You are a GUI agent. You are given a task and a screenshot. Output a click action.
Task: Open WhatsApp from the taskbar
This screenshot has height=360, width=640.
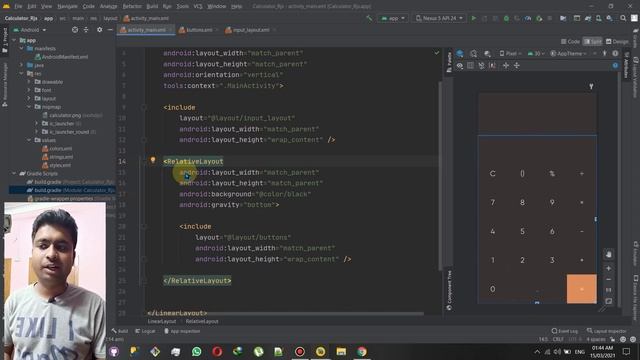[x=196, y=351]
